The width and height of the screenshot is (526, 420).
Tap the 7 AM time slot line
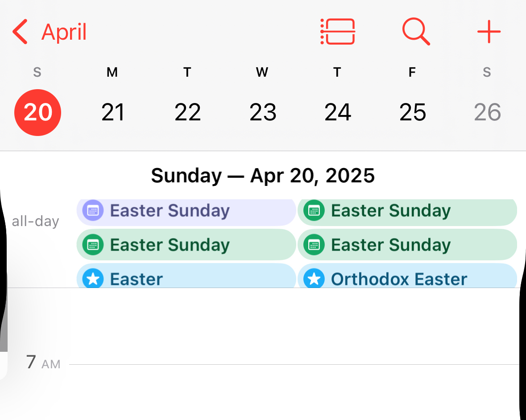pyautogui.click(x=294, y=364)
